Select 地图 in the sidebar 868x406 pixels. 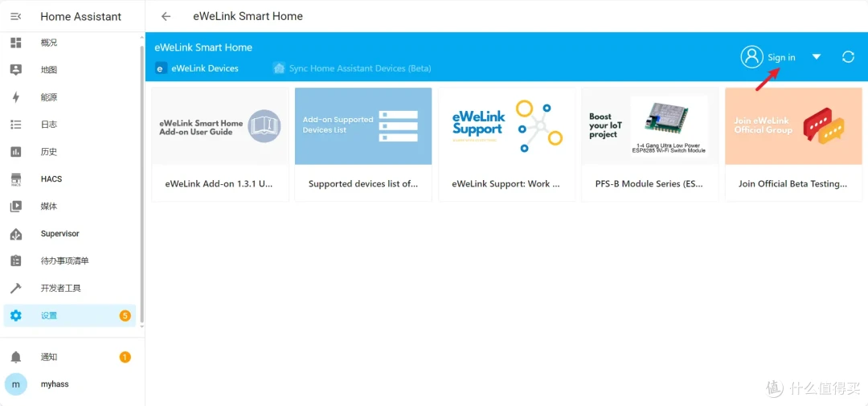[49, 70]
